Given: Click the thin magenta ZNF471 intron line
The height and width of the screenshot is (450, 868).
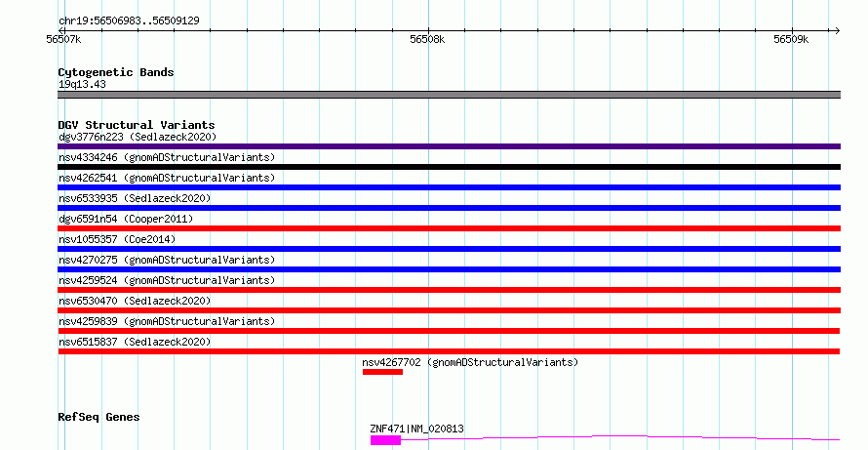Looking at the screenshot, I should (x=620, y=438).
